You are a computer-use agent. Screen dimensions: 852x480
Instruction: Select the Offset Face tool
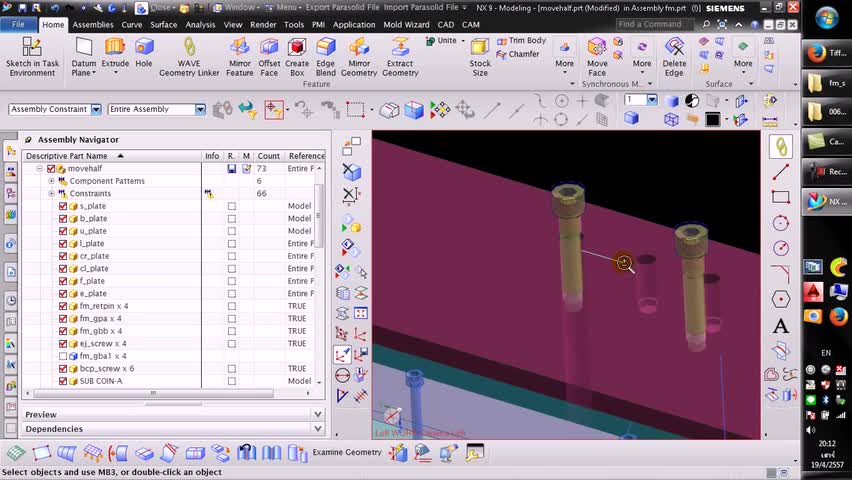click(269, 57)
